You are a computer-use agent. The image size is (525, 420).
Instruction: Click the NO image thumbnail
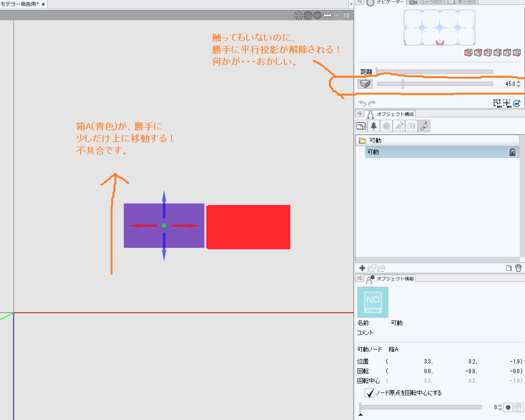(x=373, y=302)
